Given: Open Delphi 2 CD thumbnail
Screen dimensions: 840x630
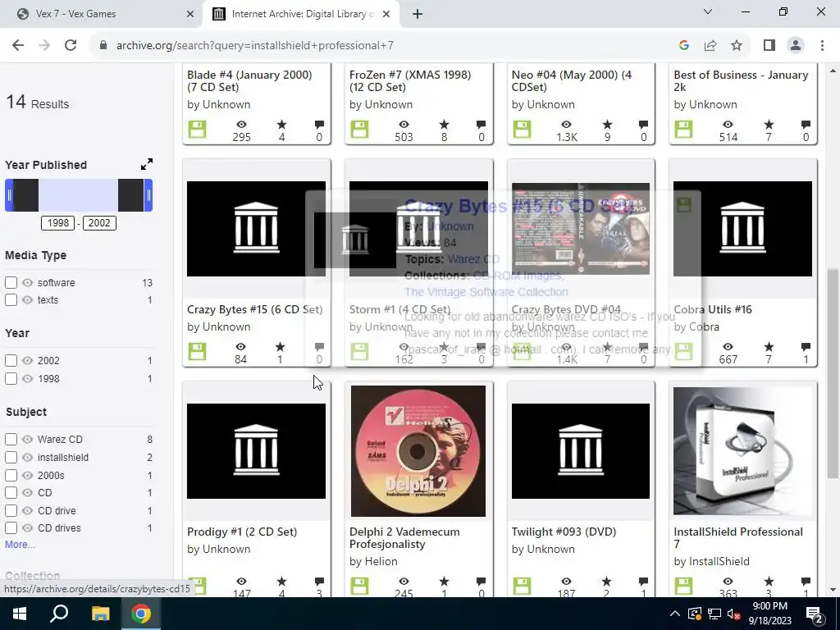Looking at the screenshot, I should click(418, 451).
